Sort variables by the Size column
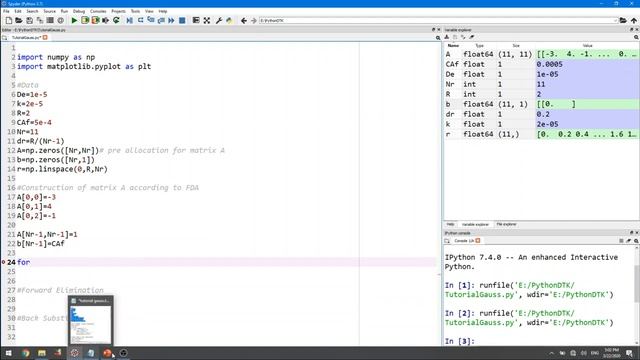640x360 pixels. point(516,46)
